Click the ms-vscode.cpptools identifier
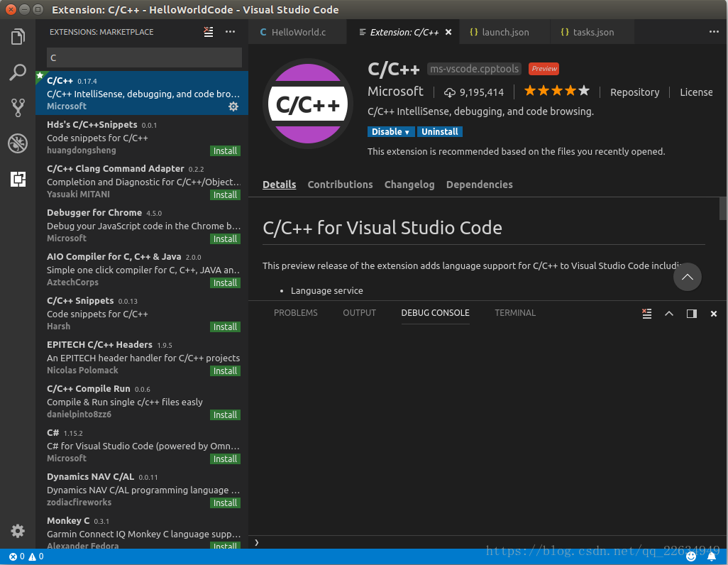728x565 pixels. click(474, 69)
